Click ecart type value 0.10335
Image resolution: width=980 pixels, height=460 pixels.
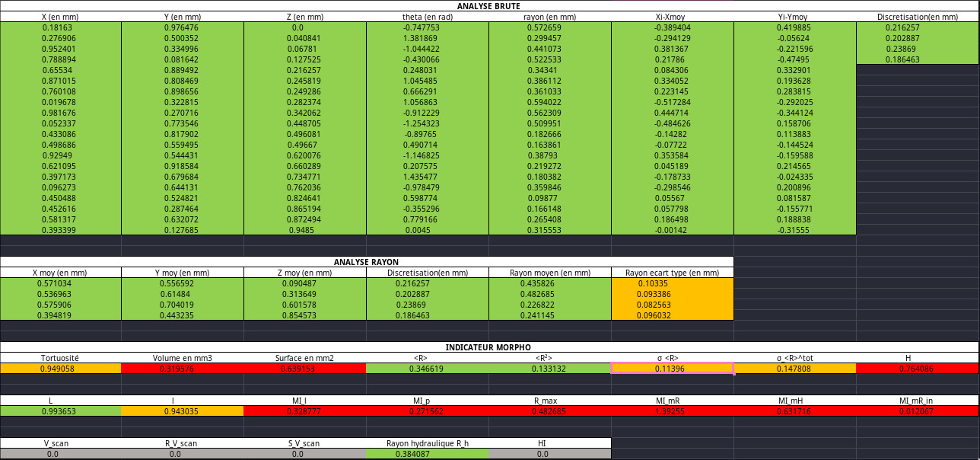point(673,283)
